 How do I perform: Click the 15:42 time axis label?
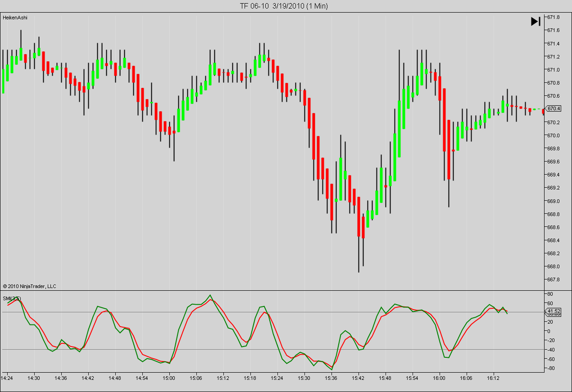coord(359,378)
